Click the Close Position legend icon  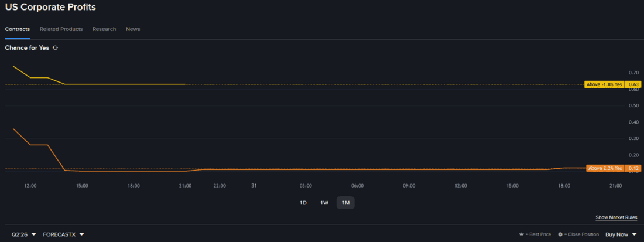560,234
